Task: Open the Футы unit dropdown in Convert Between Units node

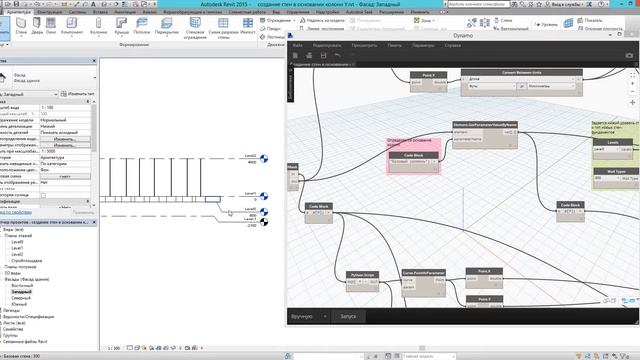Action: tap(492, 86)
